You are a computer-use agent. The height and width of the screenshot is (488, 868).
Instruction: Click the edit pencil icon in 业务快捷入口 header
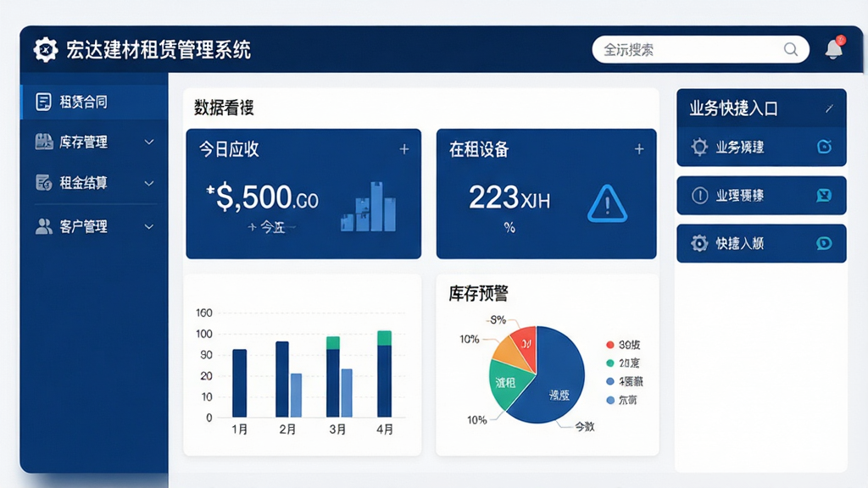click(x=829, y=108)
